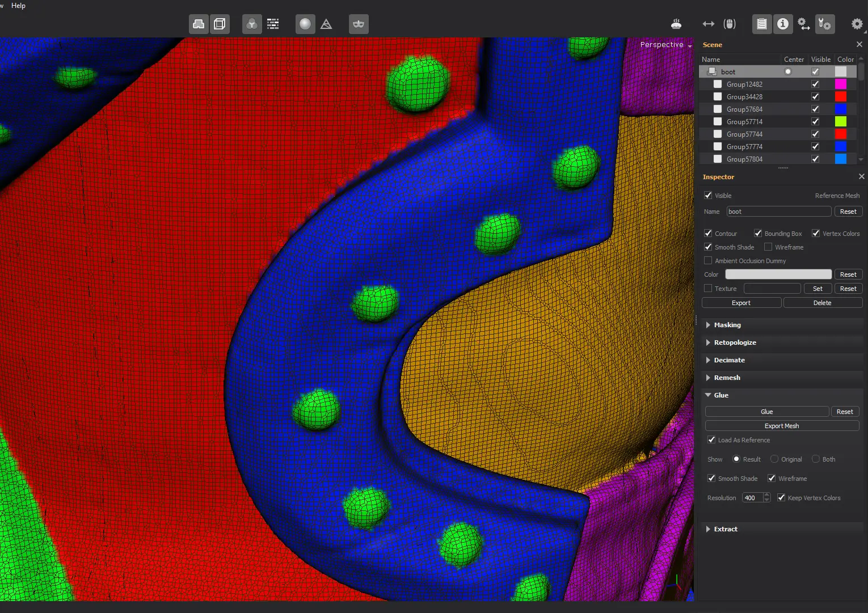Click the gear with arrows transform icon

click(803, 24)
